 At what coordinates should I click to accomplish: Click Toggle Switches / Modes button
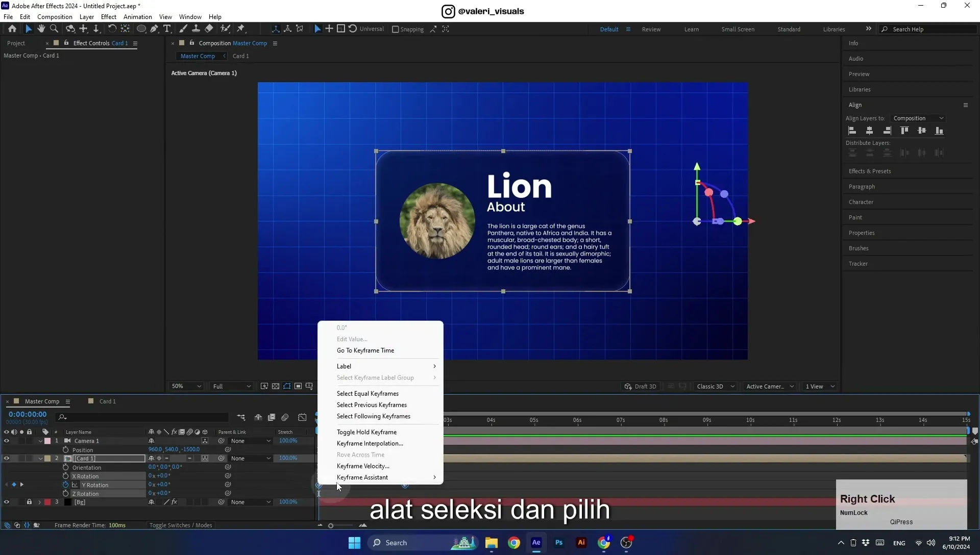tap(181, 525)
